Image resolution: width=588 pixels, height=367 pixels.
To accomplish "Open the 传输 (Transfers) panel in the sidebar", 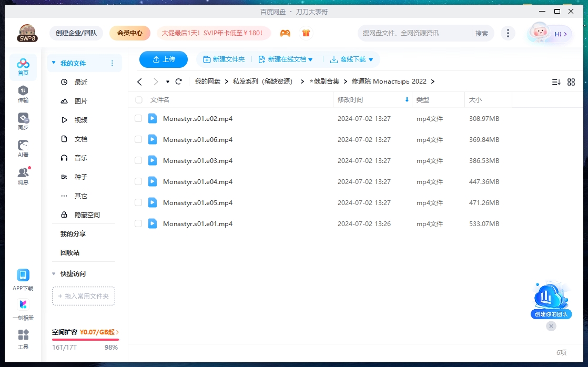I will (23, 95).
